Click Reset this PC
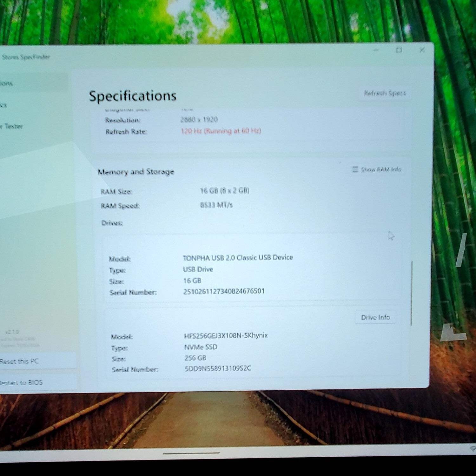Viewport: 476px width, 476px height. [x=37, y=361]
